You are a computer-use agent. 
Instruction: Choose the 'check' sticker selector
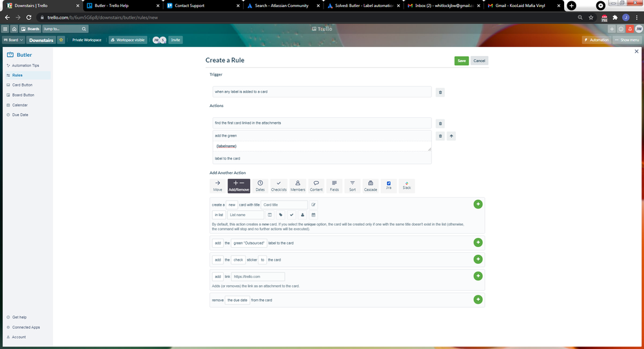point(239,260)
